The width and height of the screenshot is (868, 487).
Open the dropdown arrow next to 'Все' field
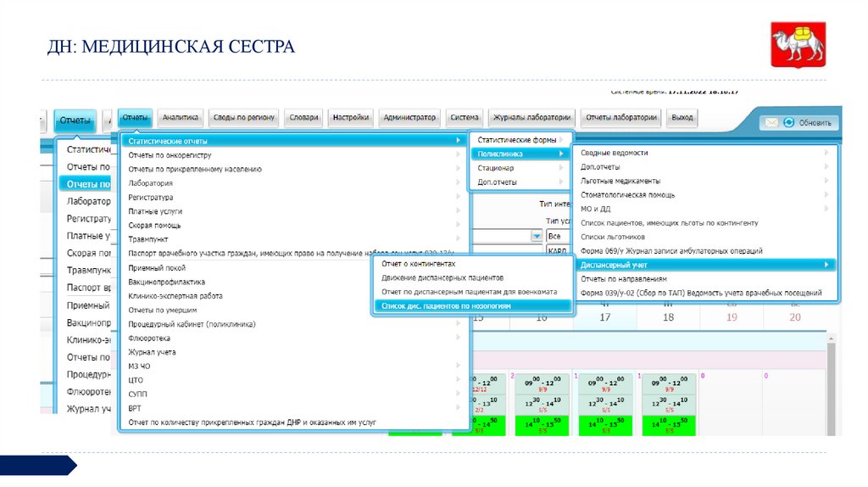pyautogui.click(x=536, y=236)
